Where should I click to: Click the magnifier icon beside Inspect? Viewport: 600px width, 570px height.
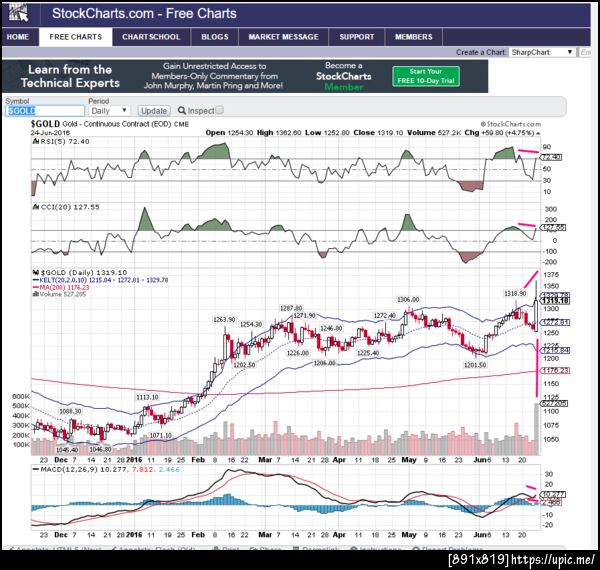click(x=182, y=111)
